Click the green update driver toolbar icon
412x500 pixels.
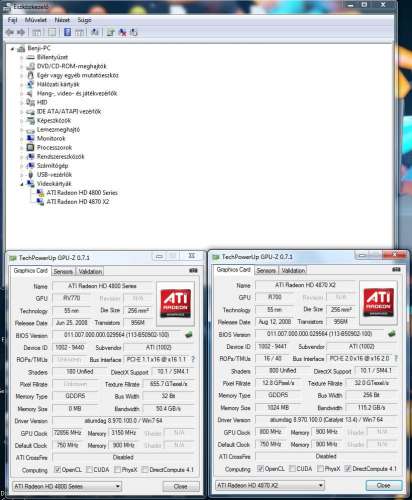pos(111,32)
